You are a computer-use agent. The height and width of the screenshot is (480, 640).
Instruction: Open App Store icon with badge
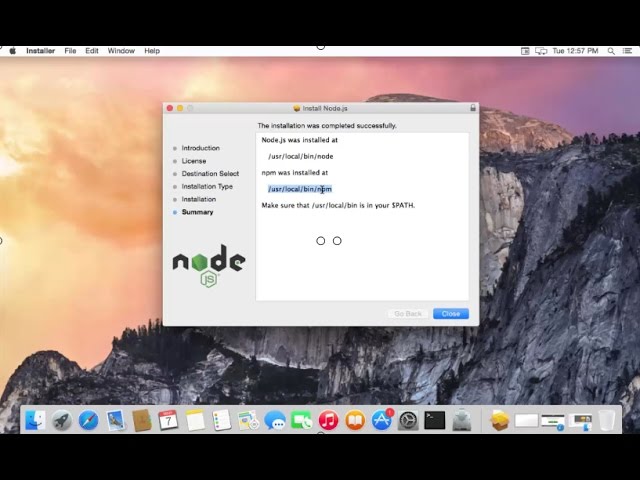382,420
